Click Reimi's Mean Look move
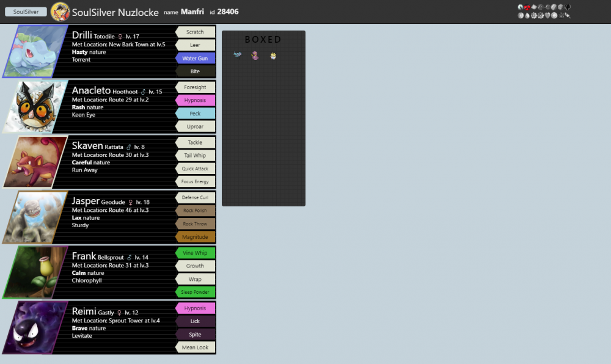 pyautogui.click(x=195, y=347)
